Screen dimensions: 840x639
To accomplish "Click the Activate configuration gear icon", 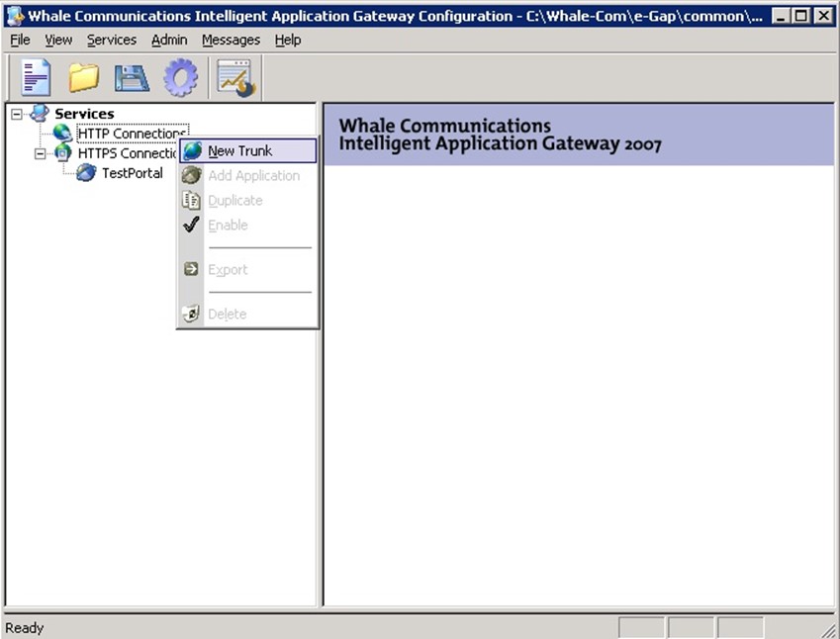I will 180,77.
